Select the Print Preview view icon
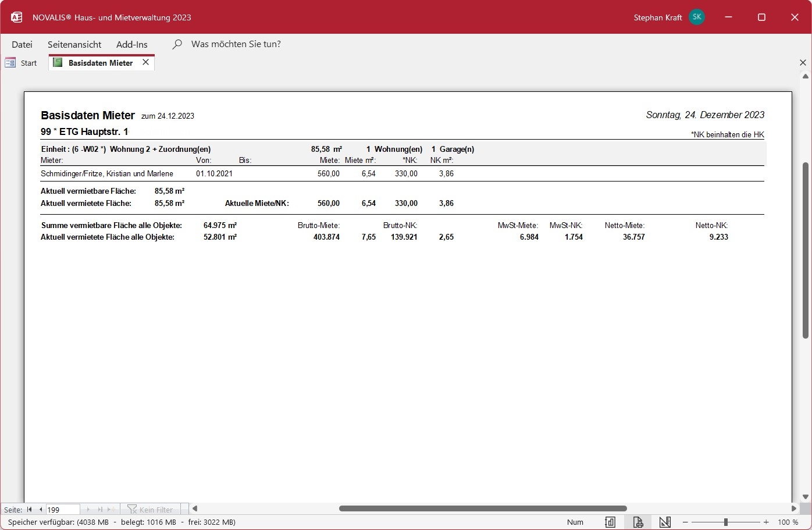This screenshot has height=530, width=812. click(638, 522)
